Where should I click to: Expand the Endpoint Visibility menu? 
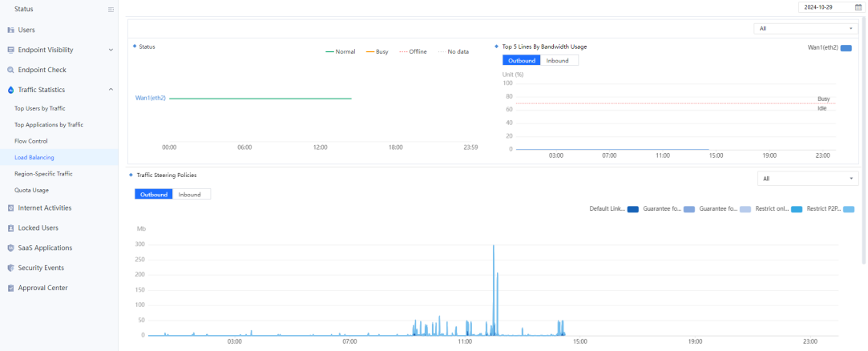pyautogui.click(x=111, y=50)
